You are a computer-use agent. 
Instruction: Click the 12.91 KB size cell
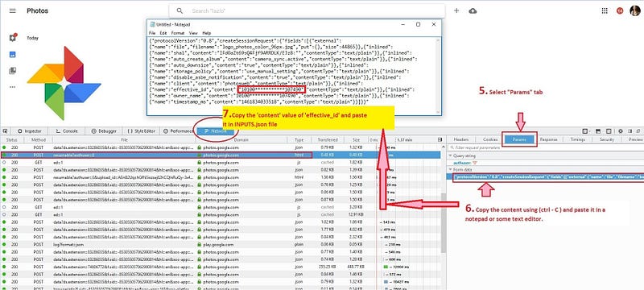pos(356,214)
